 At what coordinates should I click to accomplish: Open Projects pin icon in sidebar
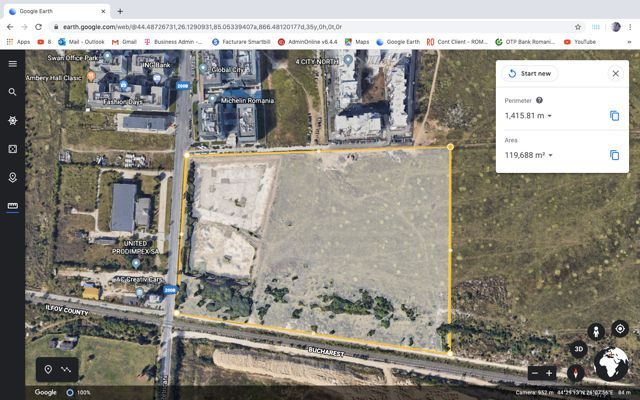12,177
